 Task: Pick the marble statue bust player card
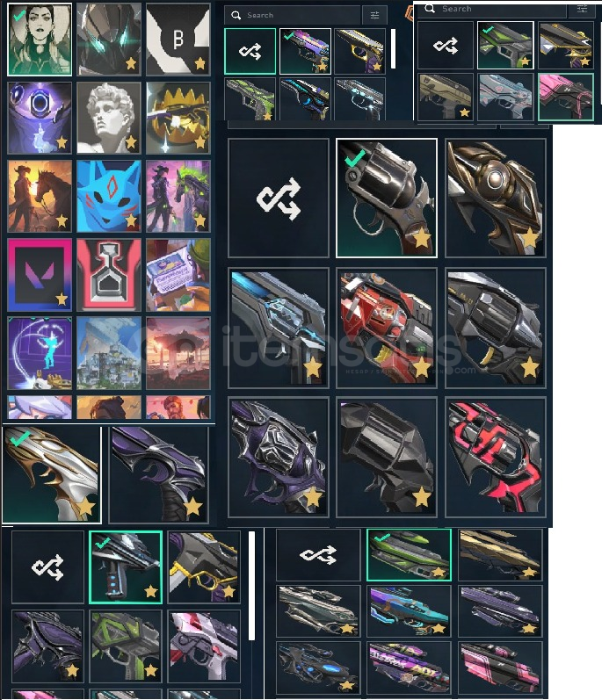pos(108,118)
